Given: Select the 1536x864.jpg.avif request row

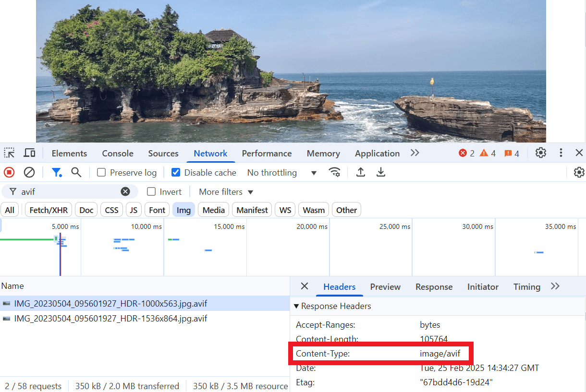Looking at the screenshot, I should [x=145, y=318].
